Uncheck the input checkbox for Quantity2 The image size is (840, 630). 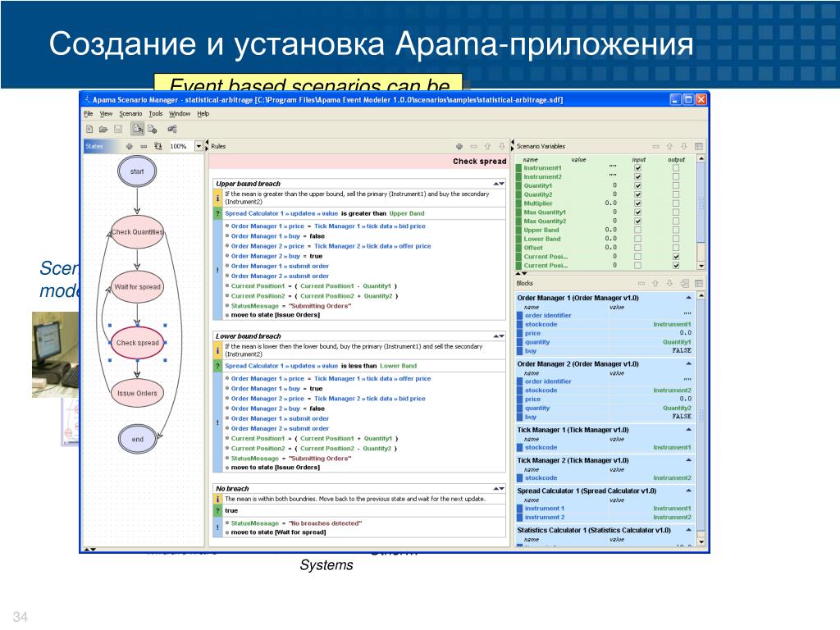[x=637, y=194]
